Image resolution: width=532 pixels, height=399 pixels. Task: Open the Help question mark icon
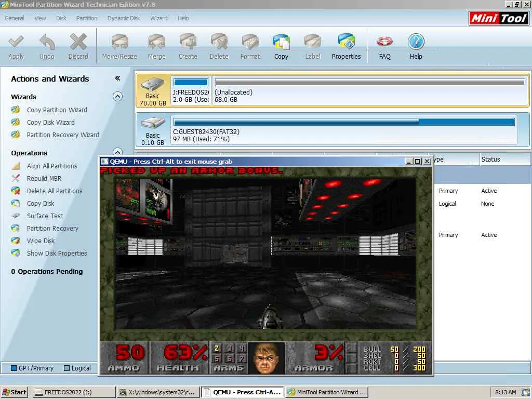(x=416, y=42)
